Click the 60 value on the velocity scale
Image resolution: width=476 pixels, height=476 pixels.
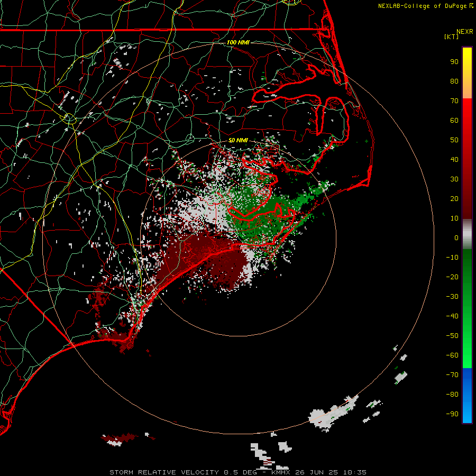pyautogui.click(x=454, y=121)
